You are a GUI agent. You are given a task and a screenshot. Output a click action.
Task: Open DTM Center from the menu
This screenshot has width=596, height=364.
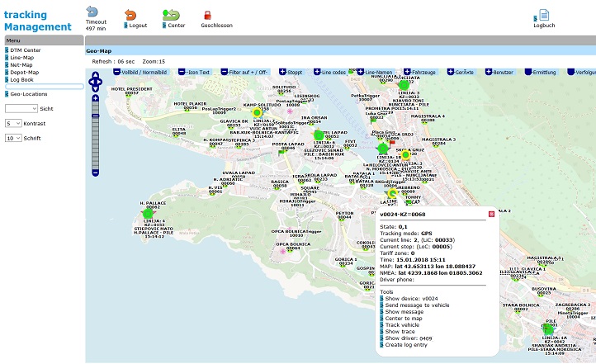[x=26, y=50]
